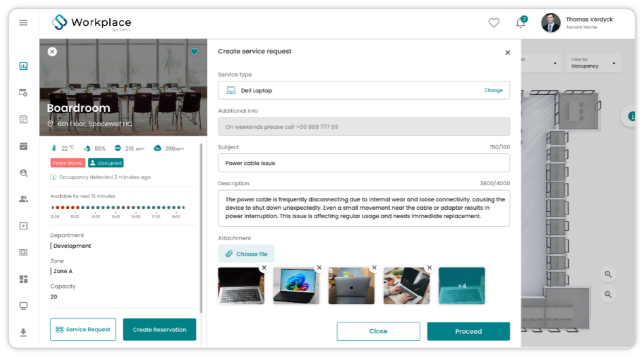Open the calendar checkmark sidebar icon
This screenshot has height=357, width=644.
(x=24, y=146)
